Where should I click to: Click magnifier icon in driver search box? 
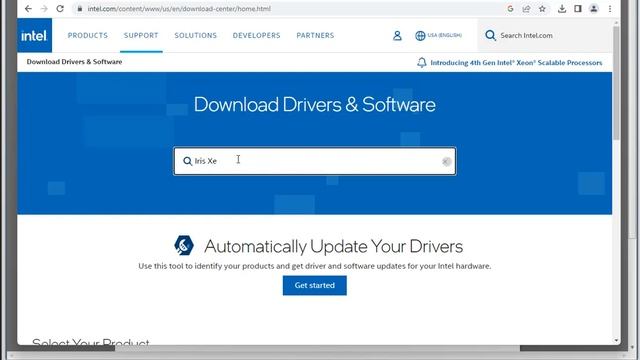tap(187, 161)
